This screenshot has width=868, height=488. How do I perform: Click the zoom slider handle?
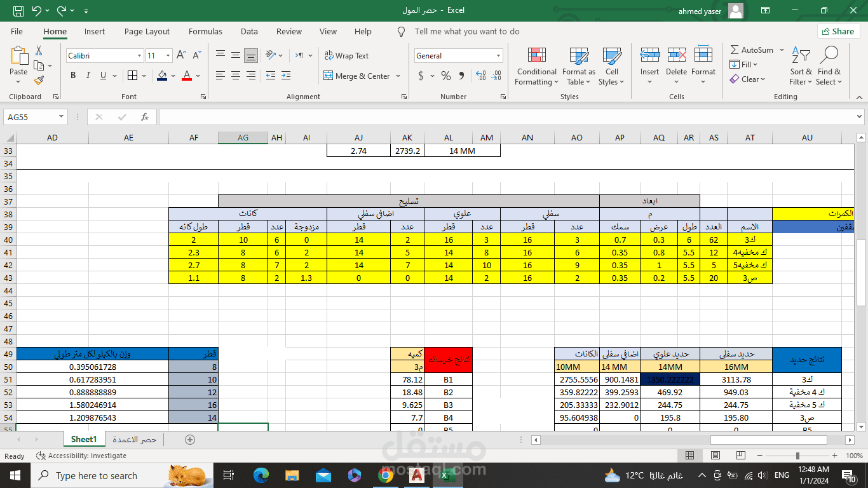coord(797,456)
